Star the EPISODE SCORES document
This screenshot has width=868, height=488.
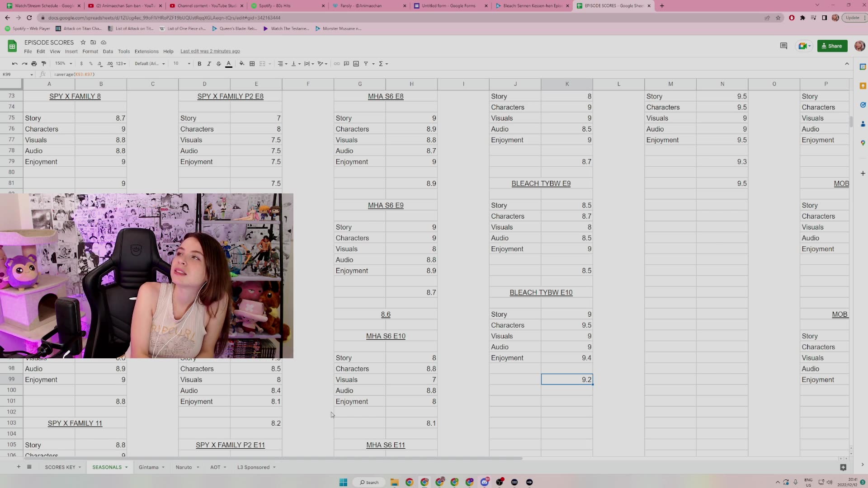click(83, 42)
